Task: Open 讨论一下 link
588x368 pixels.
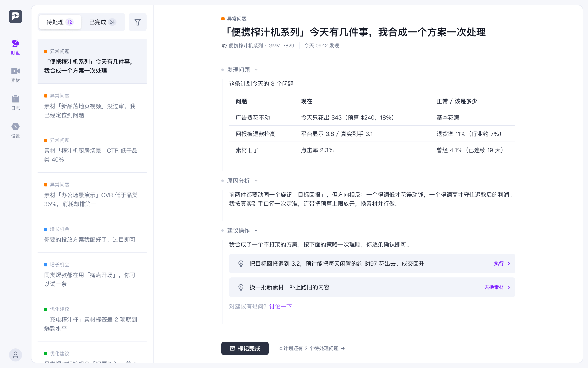Action: click(x=280, y=306)
